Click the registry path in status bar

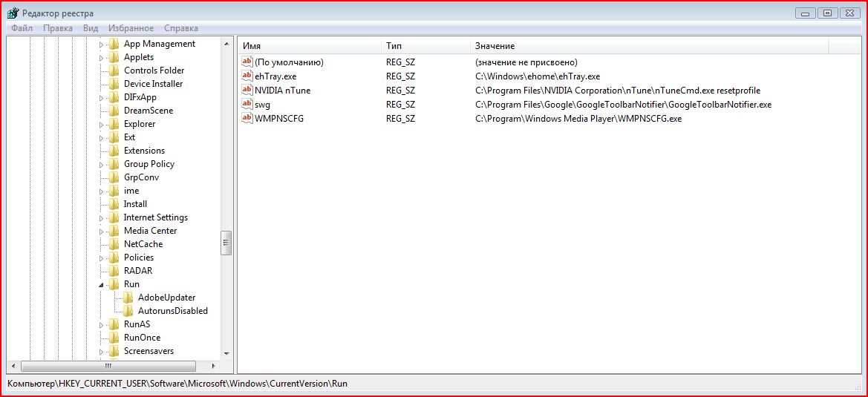177,383
